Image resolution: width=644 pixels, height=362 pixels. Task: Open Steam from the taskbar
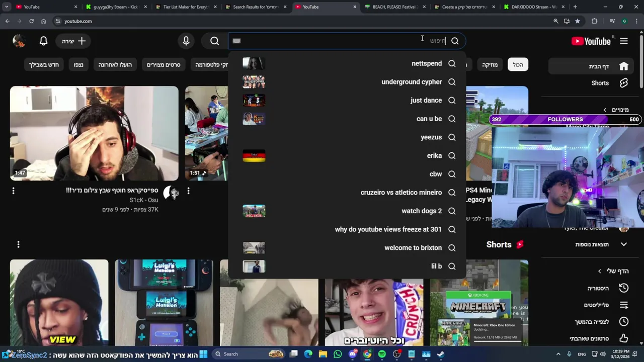pos(441,354)
